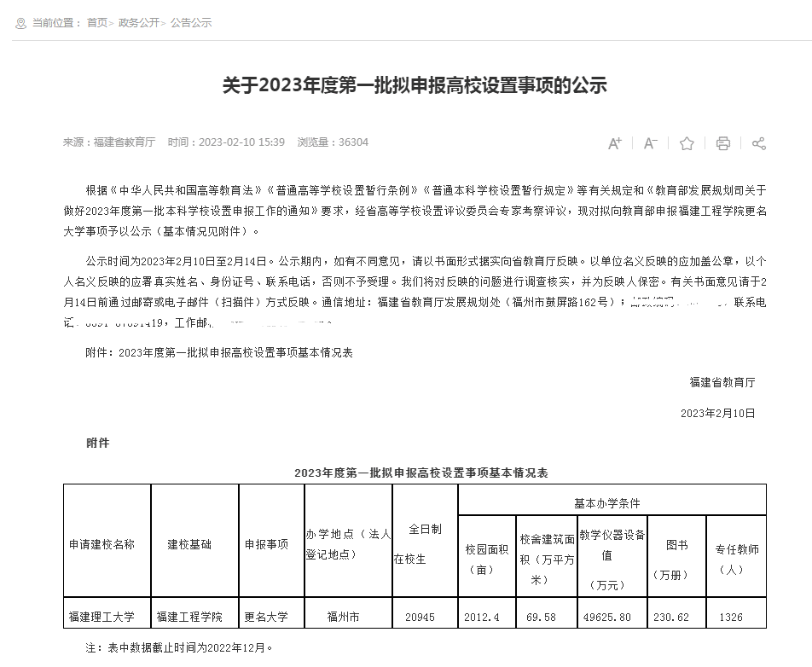Open 政务公开 breadcrumb link
The width and height of the screenshot is (812, 667).
click(x=138, y=23)
